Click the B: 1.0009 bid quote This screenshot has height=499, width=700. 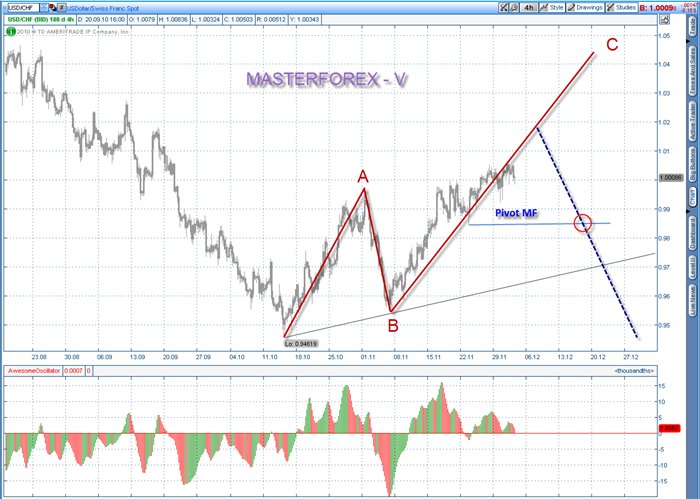click(657, 8)
